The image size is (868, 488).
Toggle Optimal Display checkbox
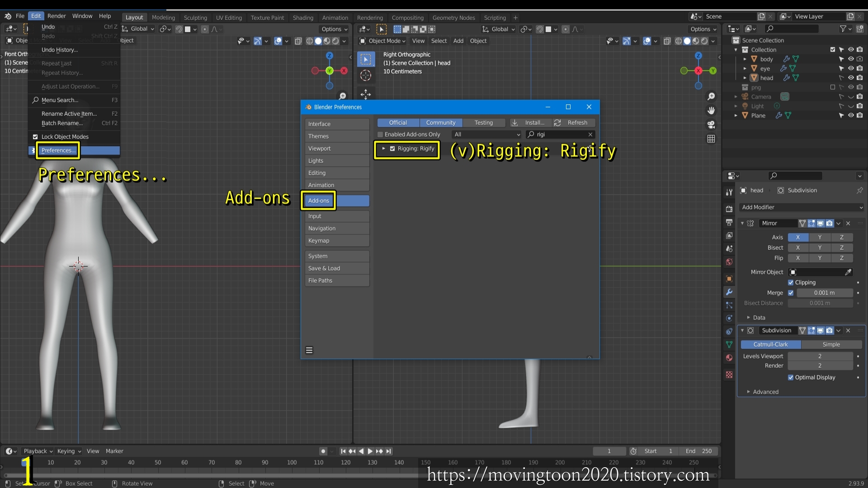coord(791,377)
